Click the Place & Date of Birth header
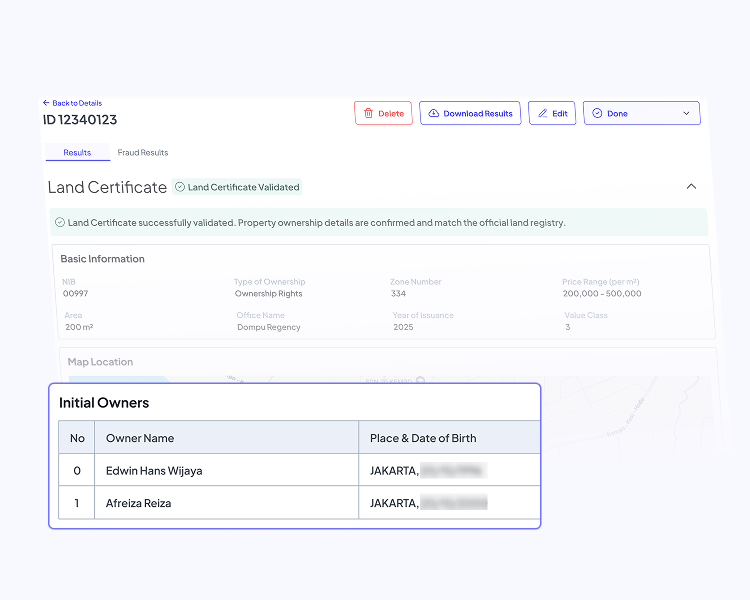This screenshot has height=600, width=750. click(x=423, y=438)
